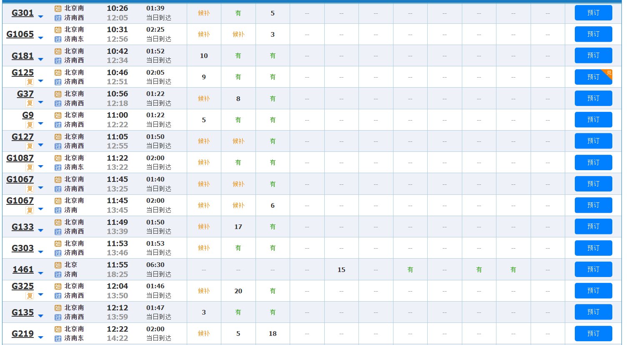
Task: Expand the arrow next to G219
Action: (40, 337)
